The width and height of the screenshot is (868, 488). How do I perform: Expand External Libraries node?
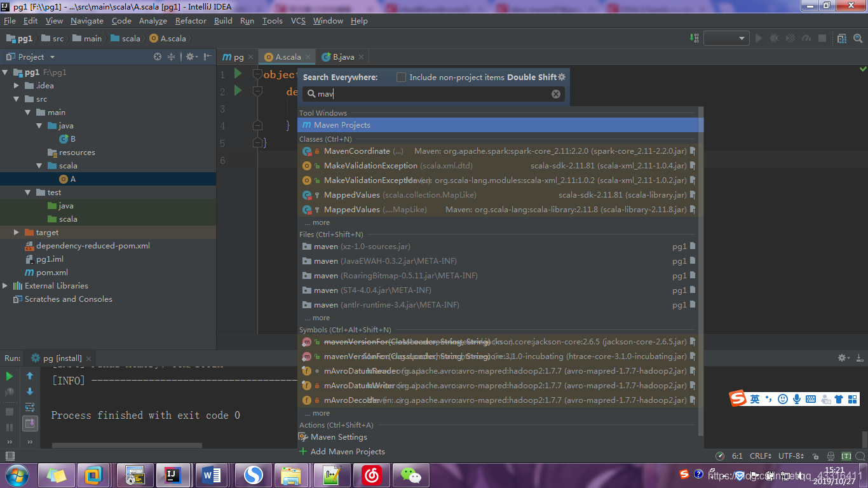(x=6, y=286)
